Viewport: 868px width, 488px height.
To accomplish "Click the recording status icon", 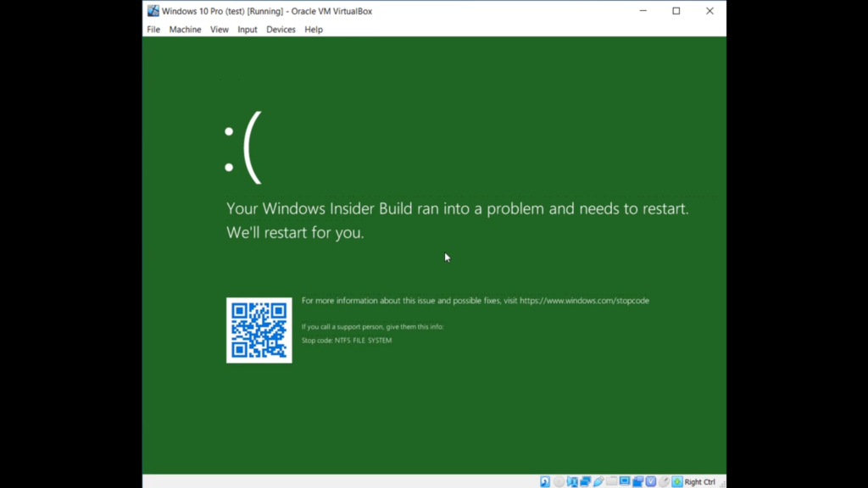I will [637, 481].
